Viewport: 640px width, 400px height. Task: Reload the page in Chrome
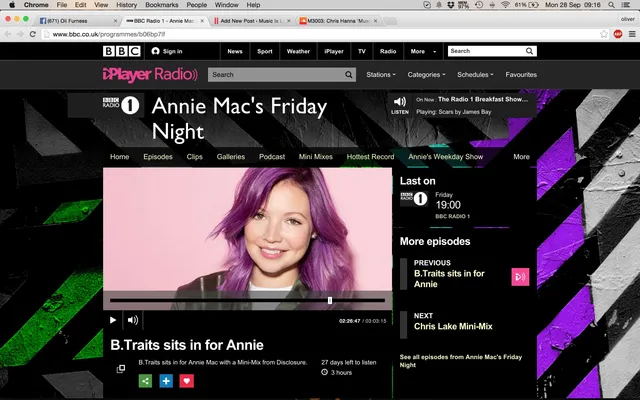(33, 34)
